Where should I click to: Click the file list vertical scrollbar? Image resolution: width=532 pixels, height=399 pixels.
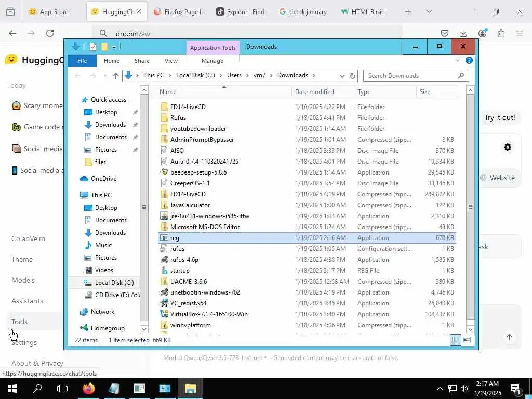(470, 207)
